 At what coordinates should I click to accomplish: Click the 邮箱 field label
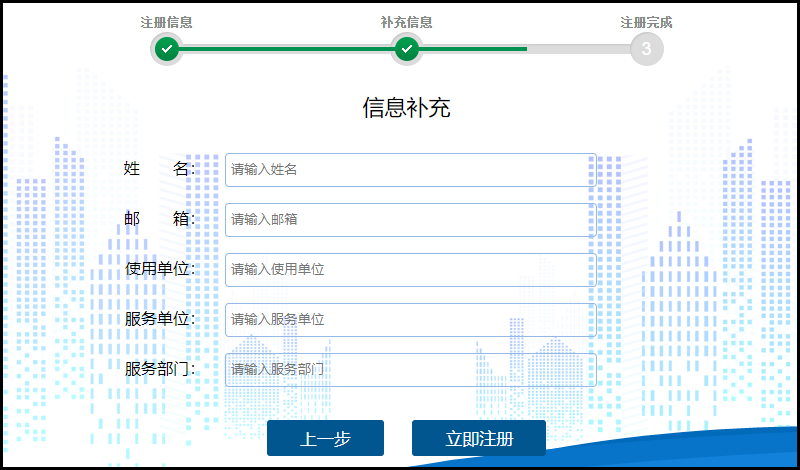point(159,219)
